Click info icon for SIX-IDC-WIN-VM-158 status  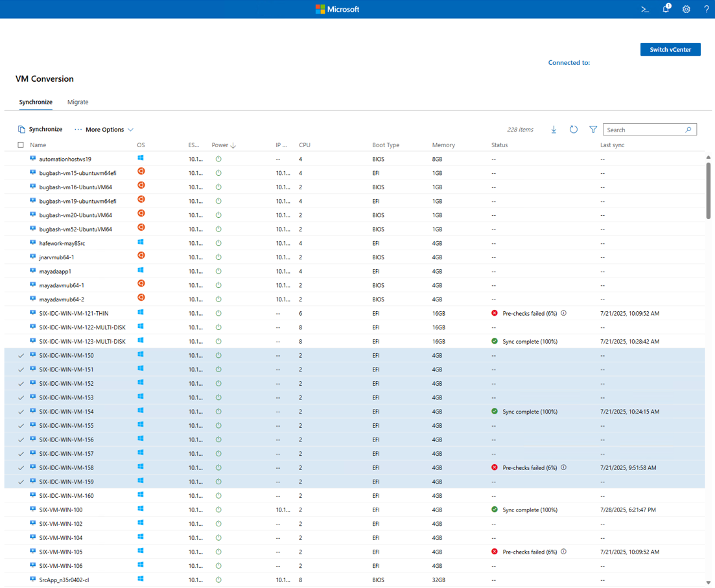pos(563,467)
